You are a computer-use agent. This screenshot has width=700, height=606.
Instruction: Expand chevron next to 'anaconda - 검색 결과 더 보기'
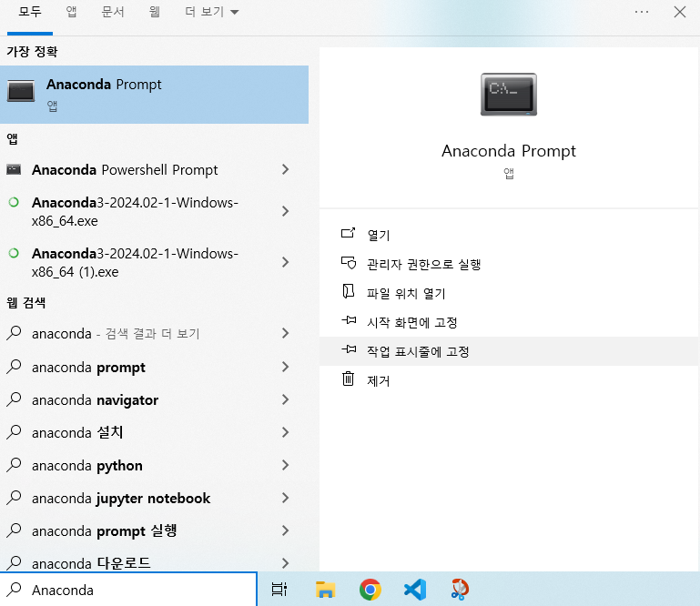click(x=285, y=333)
